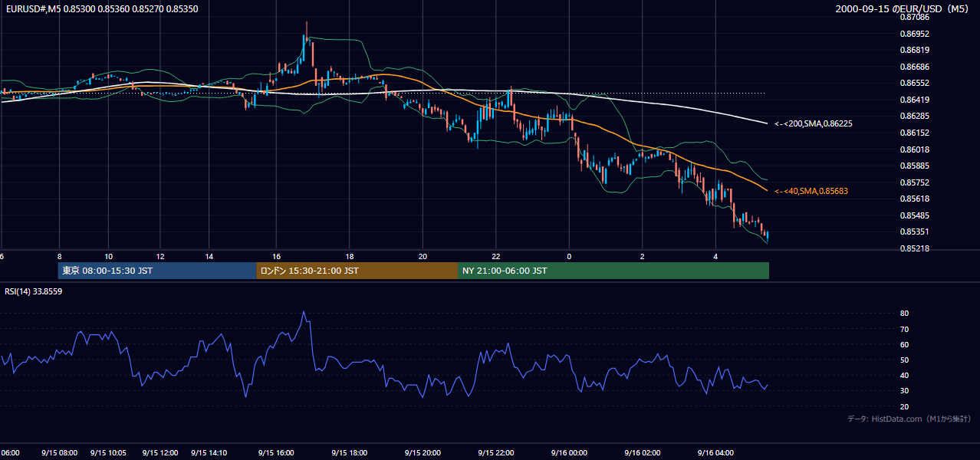Click price axis value 0.86819
Screen dimensions: 980x460
tap(915, 50)
